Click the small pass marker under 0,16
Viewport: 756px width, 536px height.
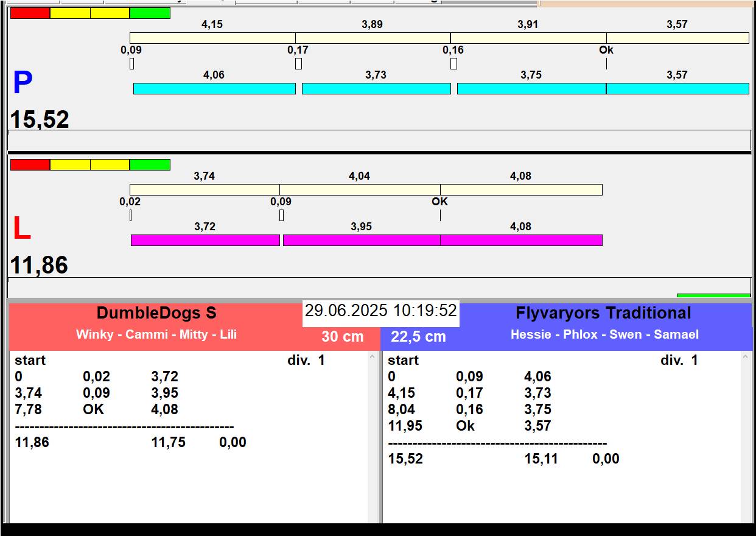coord(453,63)
